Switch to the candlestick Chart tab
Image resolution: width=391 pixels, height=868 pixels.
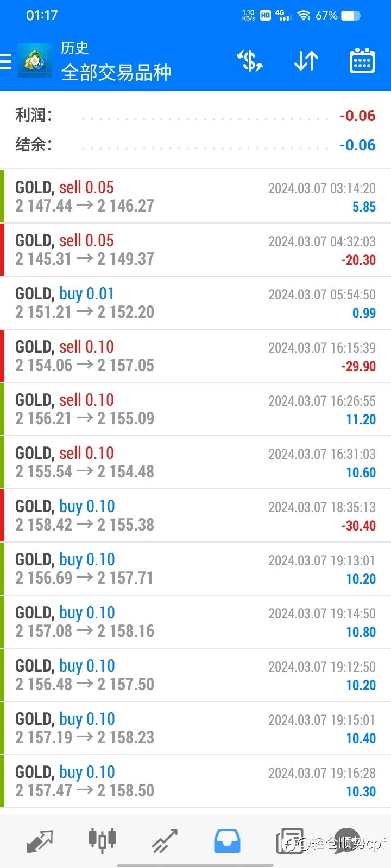tap(102, 840)
